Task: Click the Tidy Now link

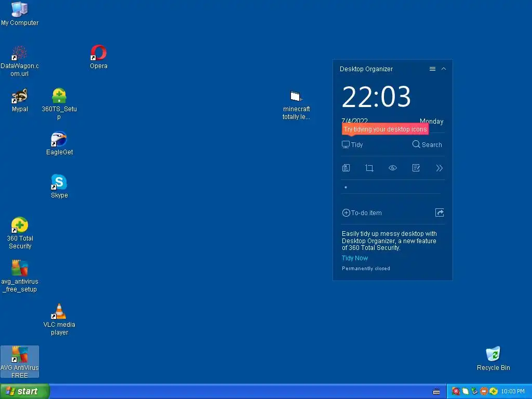Action: point(354,258)
